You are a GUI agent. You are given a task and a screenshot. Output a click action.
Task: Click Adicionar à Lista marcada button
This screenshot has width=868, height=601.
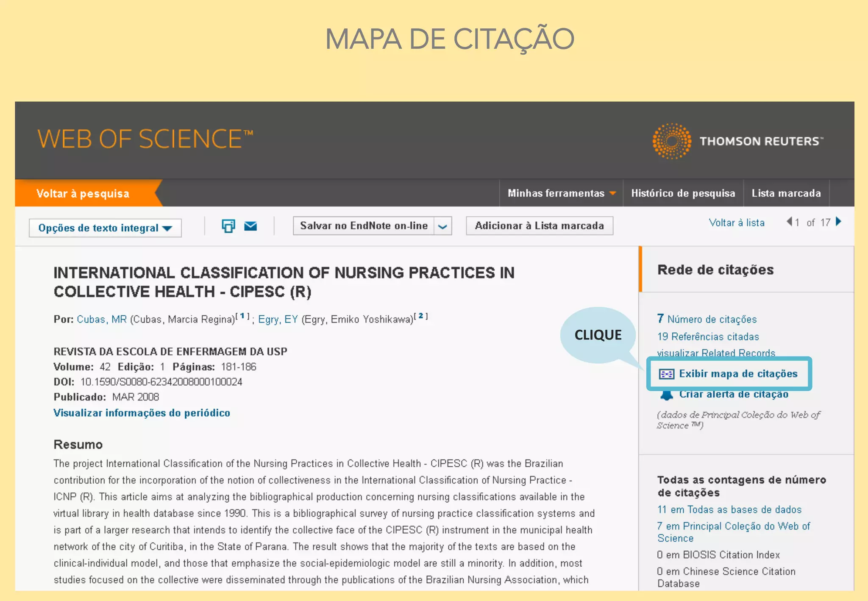tap(539, 225)
